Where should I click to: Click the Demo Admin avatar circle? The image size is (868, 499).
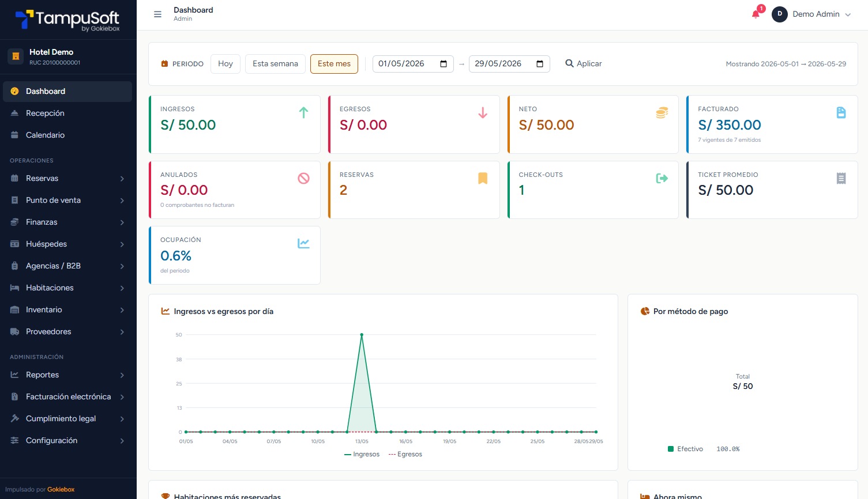tap(780, 14)
